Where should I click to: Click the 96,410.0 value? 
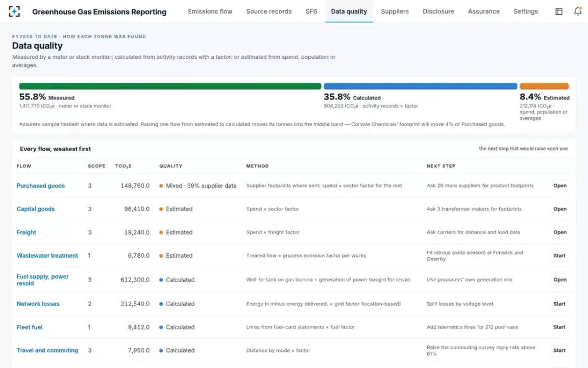point(137,209)
